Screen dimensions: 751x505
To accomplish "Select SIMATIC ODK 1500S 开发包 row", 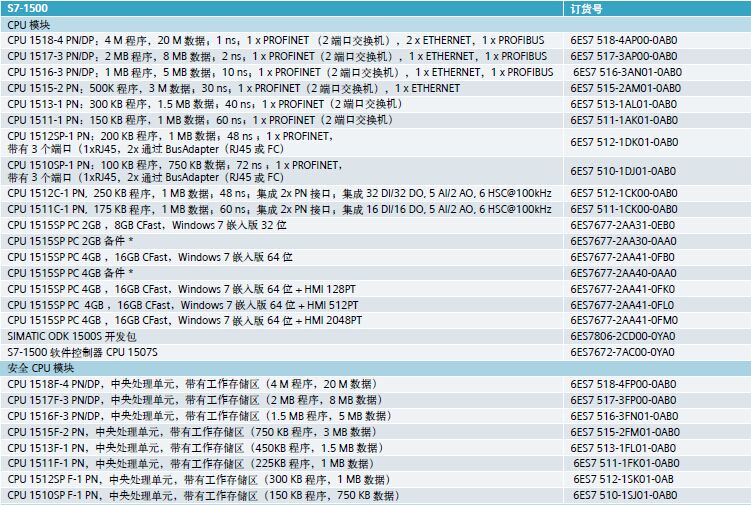I will [x=72, y=336].
